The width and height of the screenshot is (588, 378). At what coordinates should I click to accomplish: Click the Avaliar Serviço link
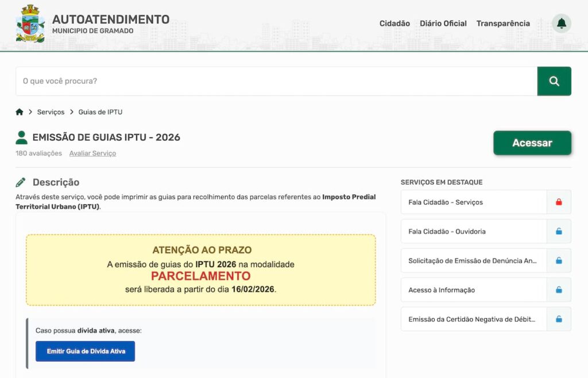click(x=92, y=153)
